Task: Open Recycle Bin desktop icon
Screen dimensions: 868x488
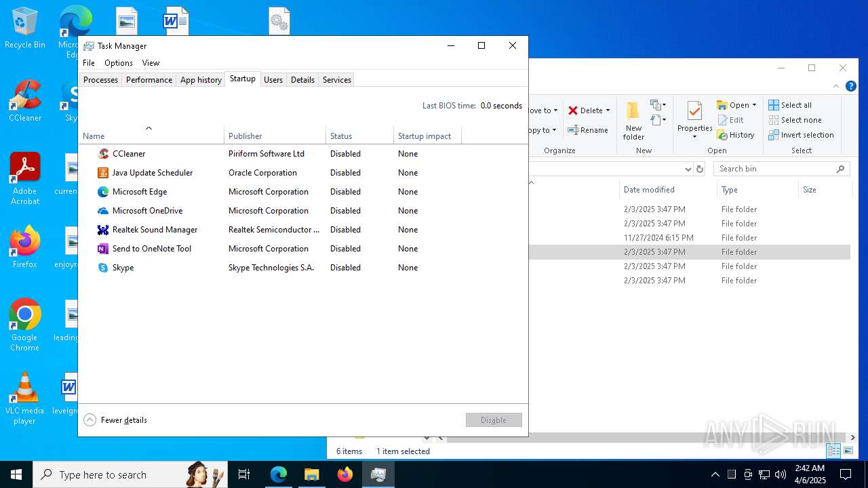Action: click(24, 28)
